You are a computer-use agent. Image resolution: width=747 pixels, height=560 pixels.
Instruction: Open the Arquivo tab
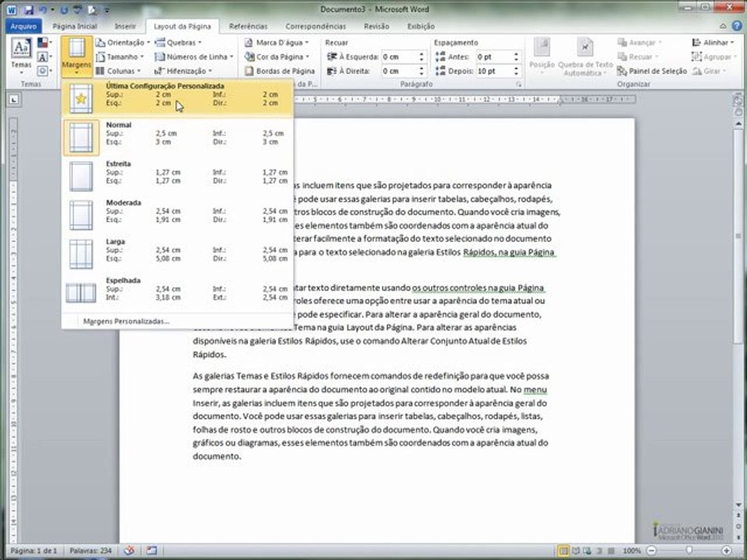point(24,26)
